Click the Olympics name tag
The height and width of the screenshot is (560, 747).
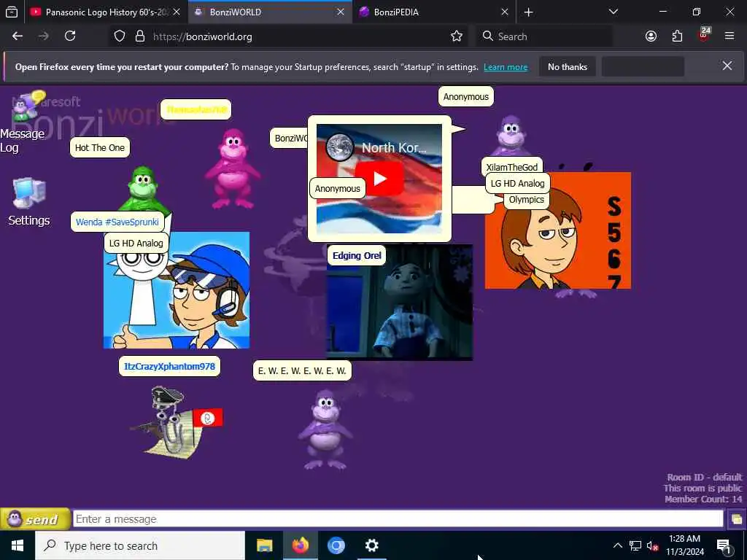tap(527, 200)
